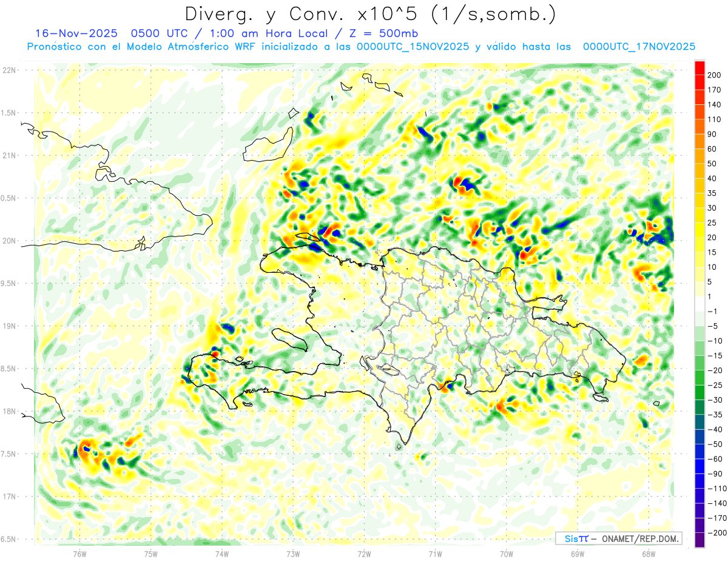This screenshot has width=728, height=562.
Task: Click the "0000UTC_15NOV2025" initialization time
Action: [413, 47]
